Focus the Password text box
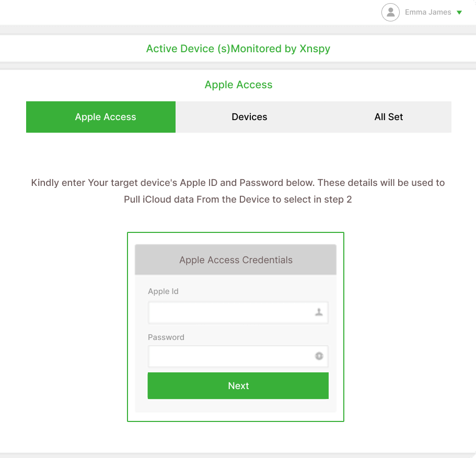This screenshot has height=458, width=476. [x=230, y=357]
